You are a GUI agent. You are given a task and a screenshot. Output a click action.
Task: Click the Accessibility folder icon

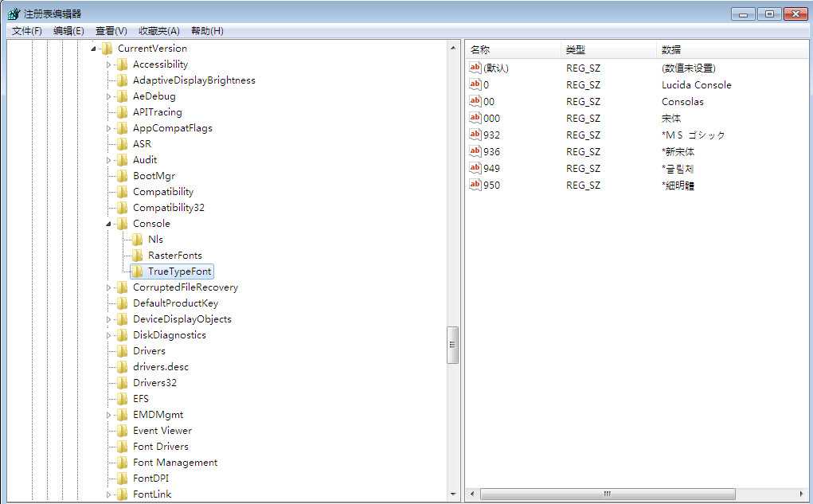click(x=123, y=64)
